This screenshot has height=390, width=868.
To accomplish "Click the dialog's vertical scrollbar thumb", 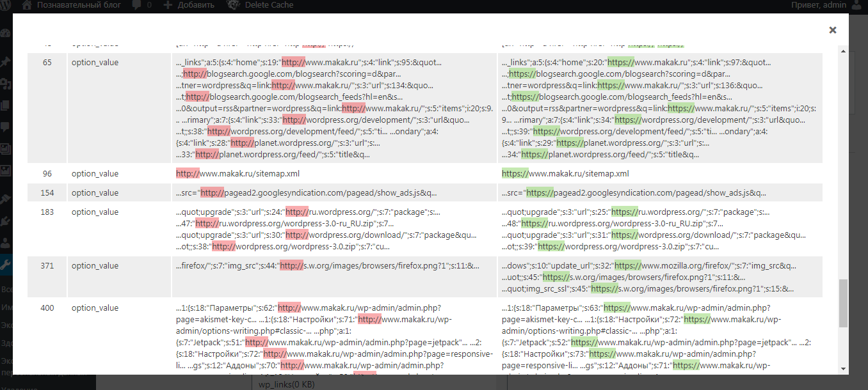I will [843, 302].
